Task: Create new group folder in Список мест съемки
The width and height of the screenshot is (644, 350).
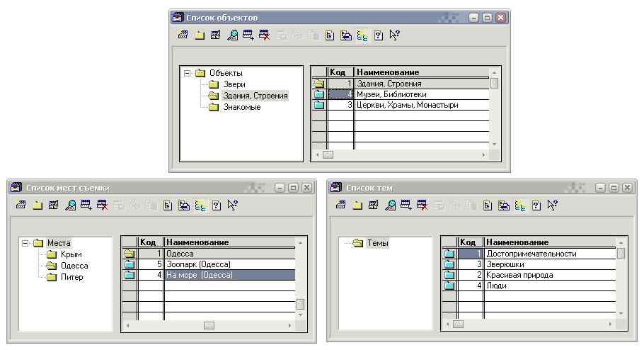Action: pyautogui.click(x=38, y=205)
